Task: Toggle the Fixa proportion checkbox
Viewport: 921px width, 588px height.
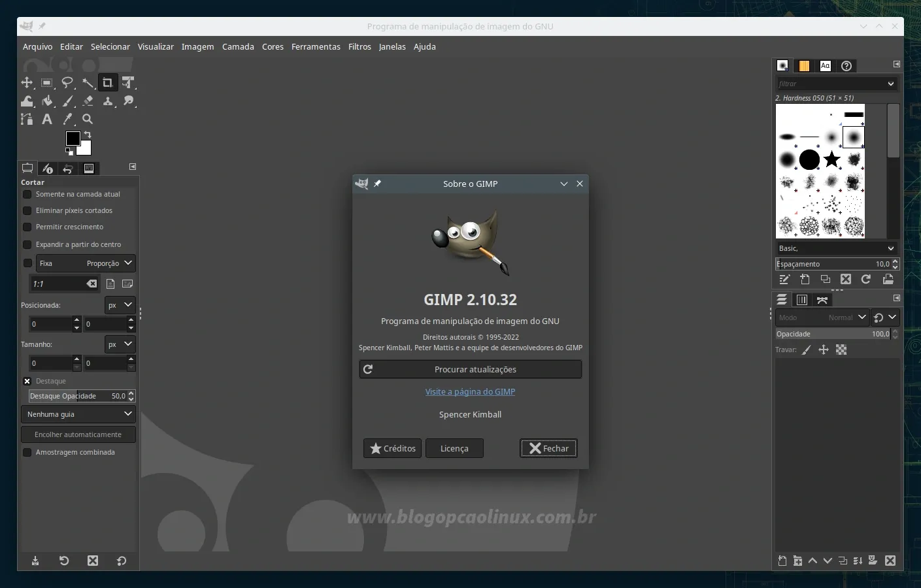Action: click(x=27, y=263)
